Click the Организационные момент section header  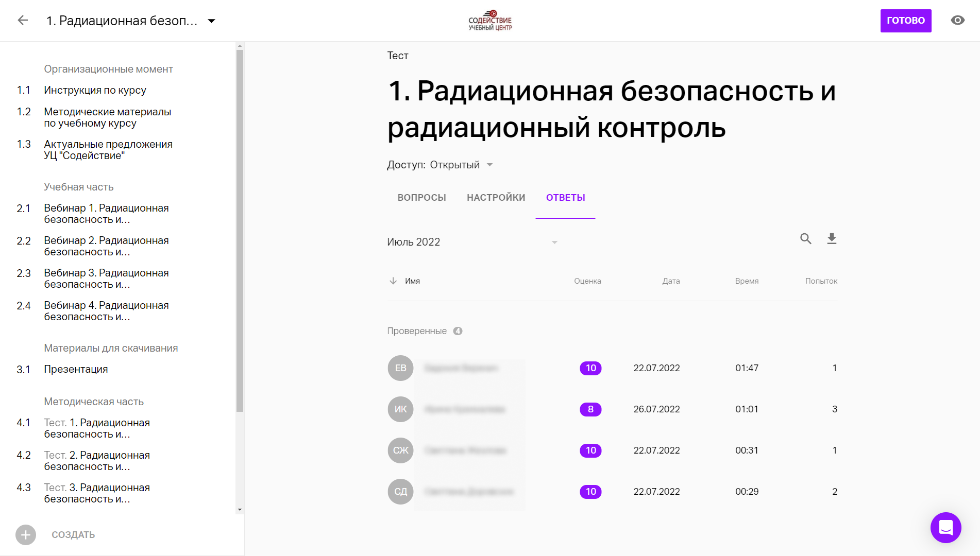(108, 69)
